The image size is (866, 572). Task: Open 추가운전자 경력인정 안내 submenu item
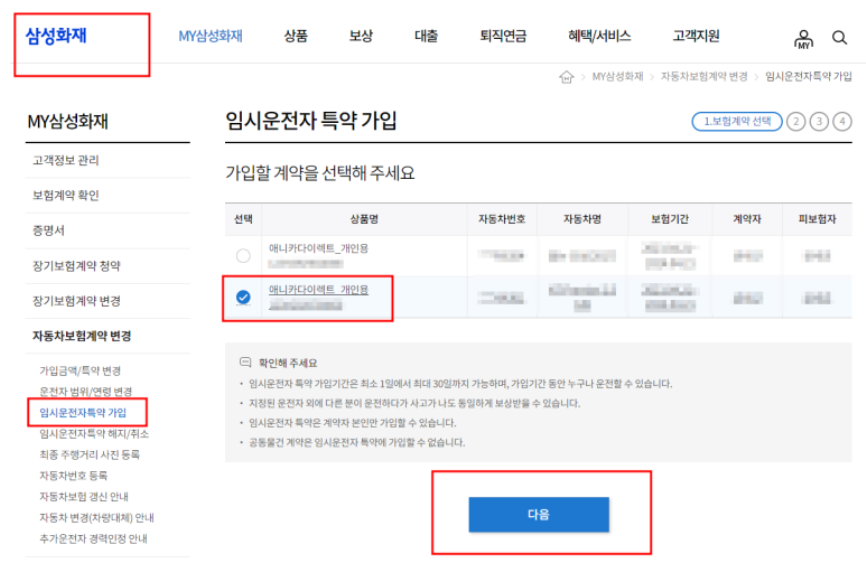coord(93,539)
